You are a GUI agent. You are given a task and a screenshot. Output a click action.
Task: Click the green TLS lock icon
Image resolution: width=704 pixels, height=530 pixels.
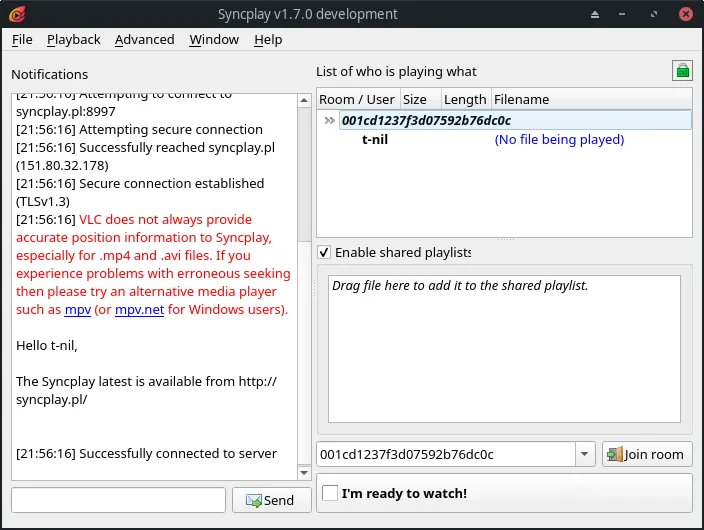[682, 71]
